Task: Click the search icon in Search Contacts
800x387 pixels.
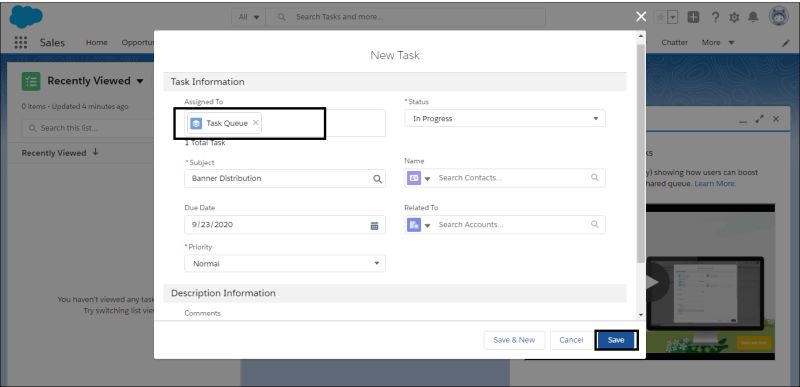Action: pyautogui.click(x=594, y=177)
